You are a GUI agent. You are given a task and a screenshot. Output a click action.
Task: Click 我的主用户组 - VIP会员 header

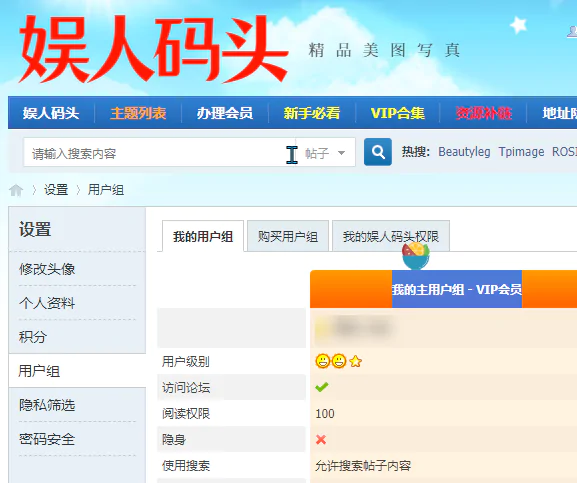click(457, 290)
